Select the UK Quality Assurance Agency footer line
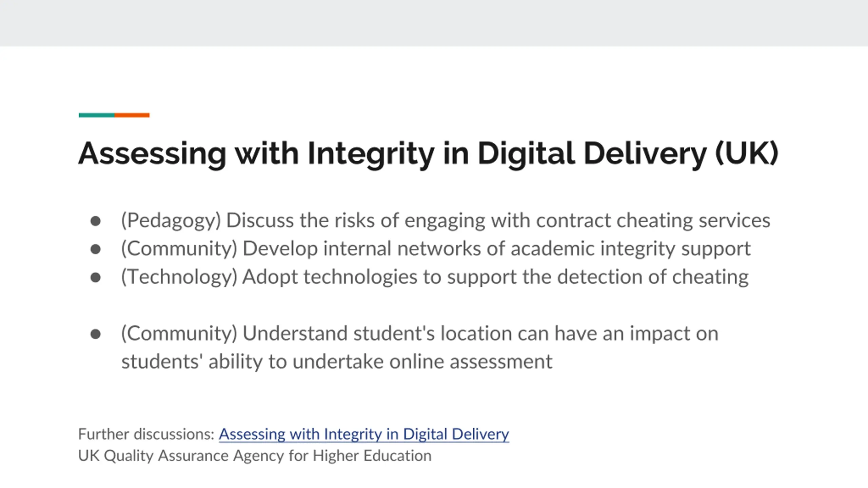The width and height of the screenshot is (868, 488). (x=254, y=456)
